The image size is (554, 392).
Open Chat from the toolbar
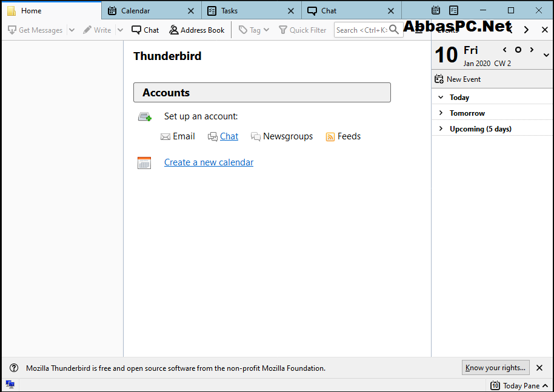[145, 30]
